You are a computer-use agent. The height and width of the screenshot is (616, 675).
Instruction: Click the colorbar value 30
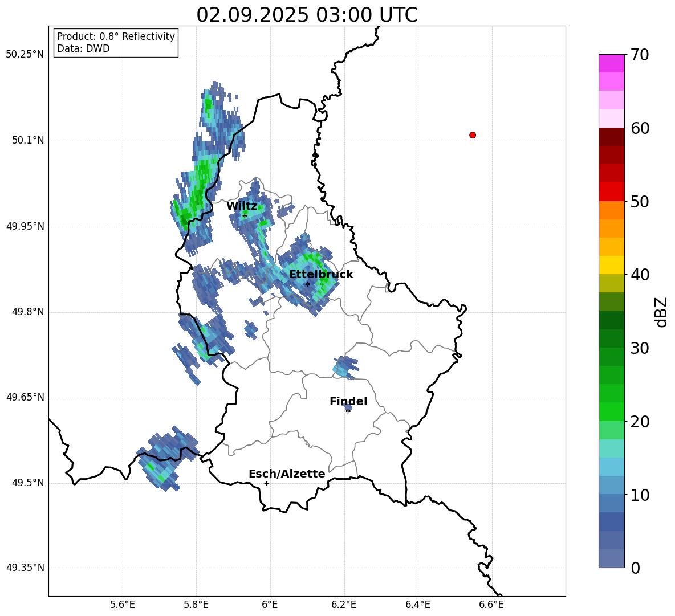640,348
